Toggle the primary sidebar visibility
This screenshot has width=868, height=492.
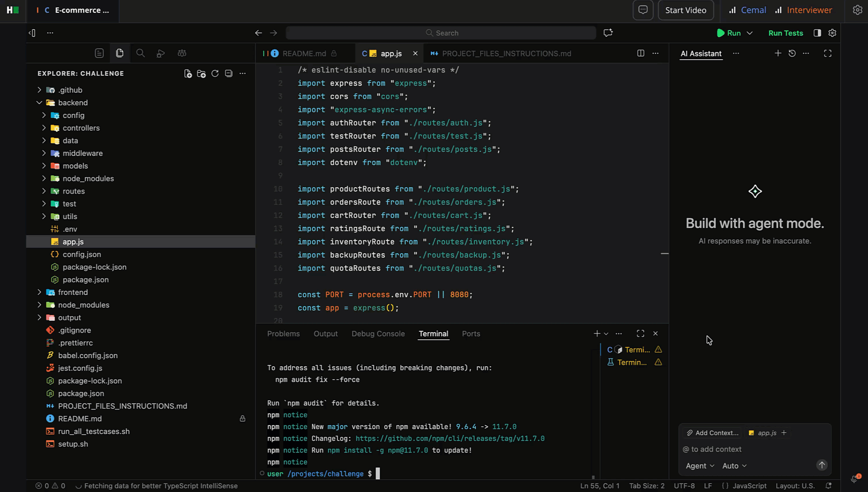(x=31, y=33)
